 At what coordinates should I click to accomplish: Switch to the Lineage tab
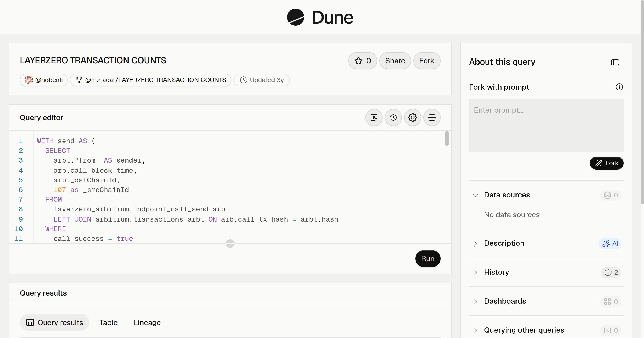point(147,322)
